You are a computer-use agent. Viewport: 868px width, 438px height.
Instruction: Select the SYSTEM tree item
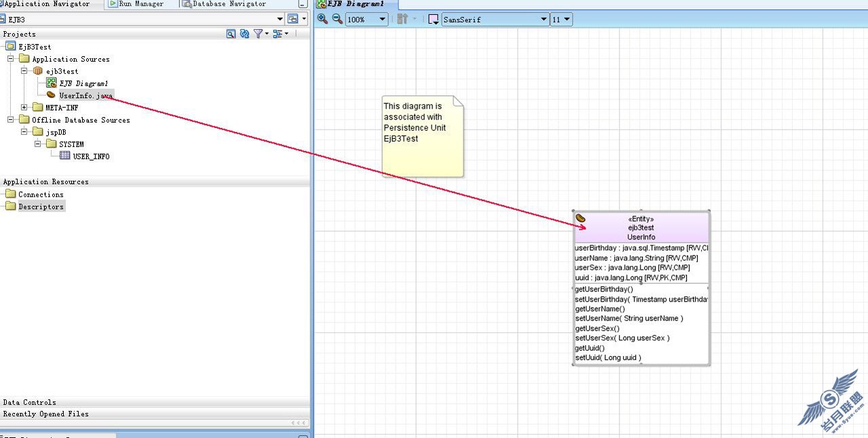point(71,144)
